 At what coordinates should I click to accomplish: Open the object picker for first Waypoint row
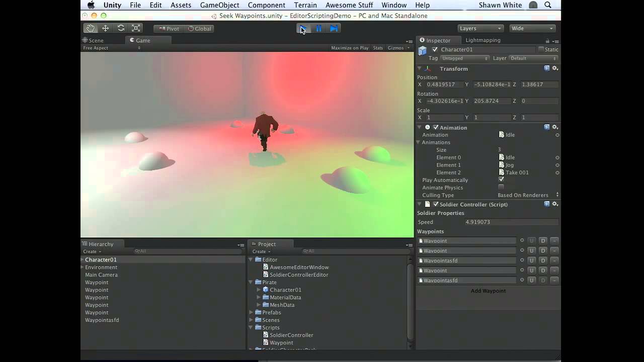click(522, 241)
